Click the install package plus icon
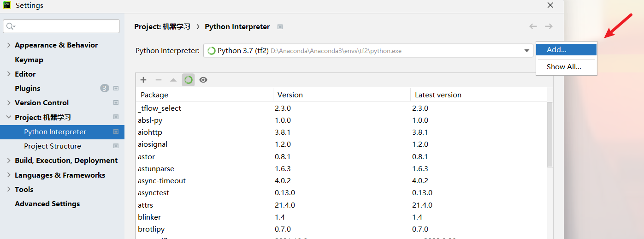This screenshot has height=239, width=644. pyautogui.click(x=143, y=80)
